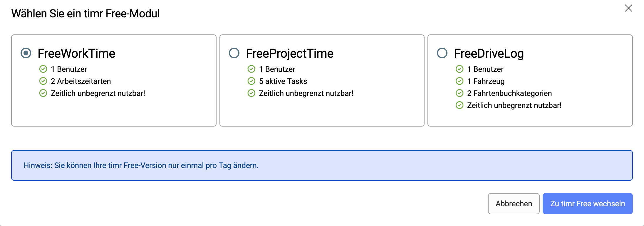Select the FreeProjectTime radio button
The width and height of the screenshot is (644, 226).
click(234, 53)
